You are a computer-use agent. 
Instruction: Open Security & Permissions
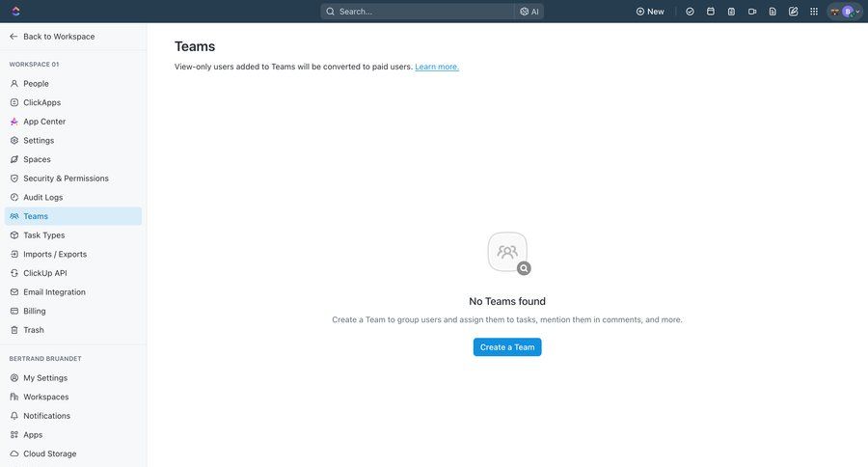pos(73,179)
